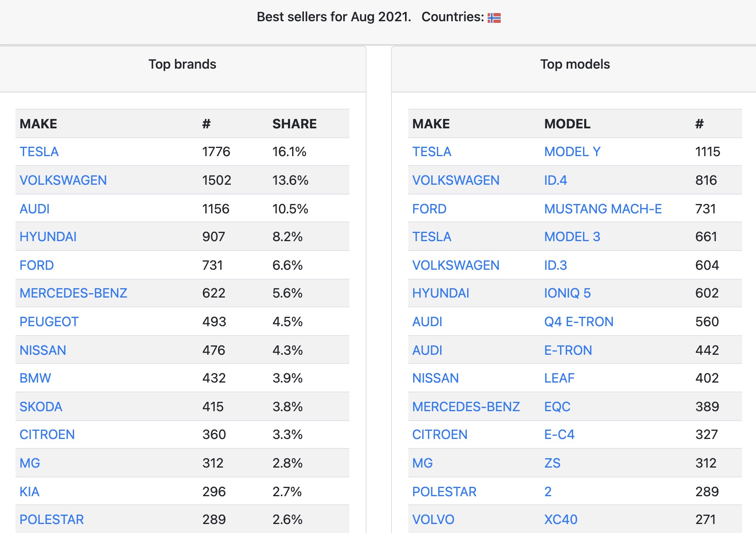This screenshot has width=756, height=533.
Task: Select the LEAF model link
Action: point(559,378)
